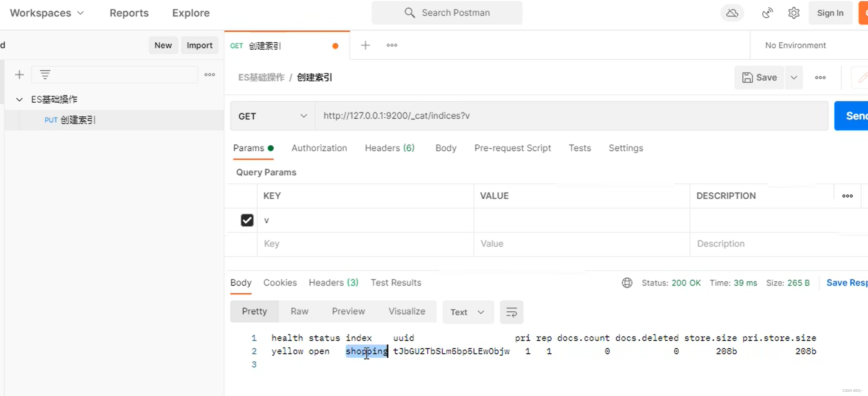Toggle the response line wrap icon

(511, 312)
